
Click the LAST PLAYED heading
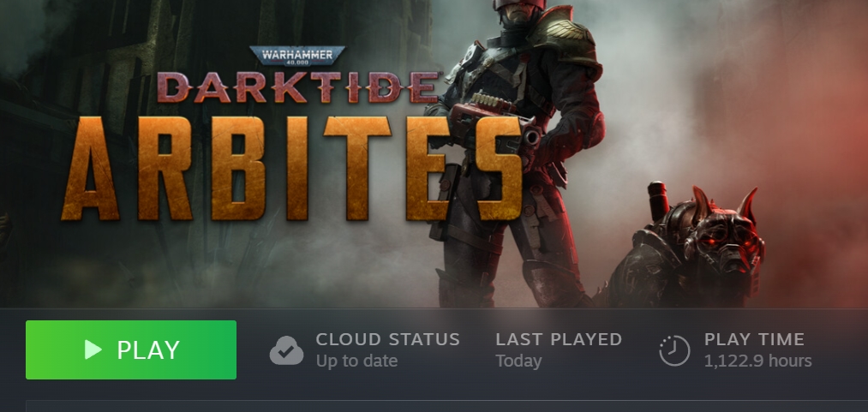[x=559, y=339]
